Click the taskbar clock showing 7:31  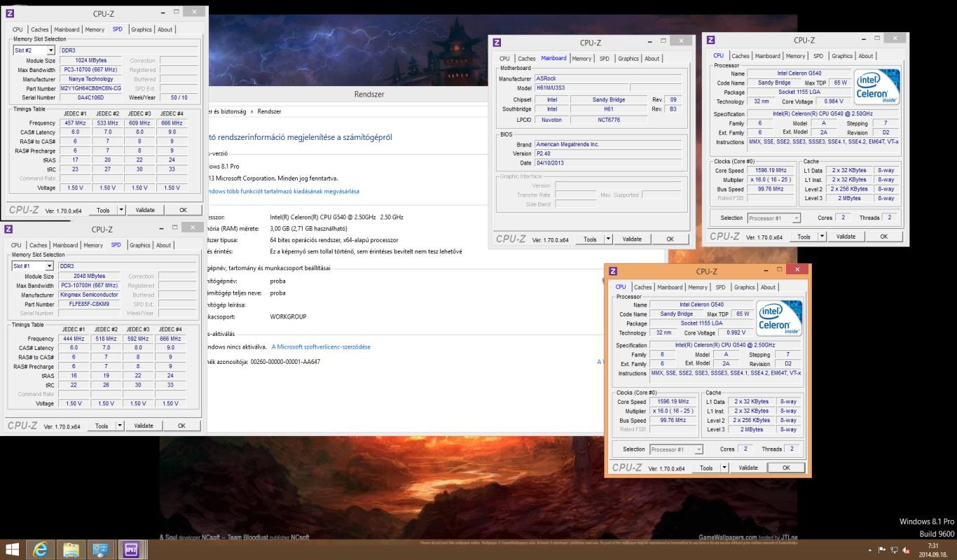[932, 545]
